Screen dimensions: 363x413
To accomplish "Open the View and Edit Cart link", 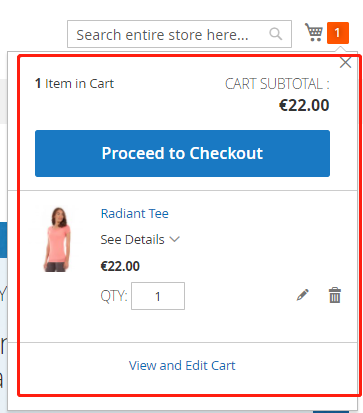I will [x=182, y=365].
